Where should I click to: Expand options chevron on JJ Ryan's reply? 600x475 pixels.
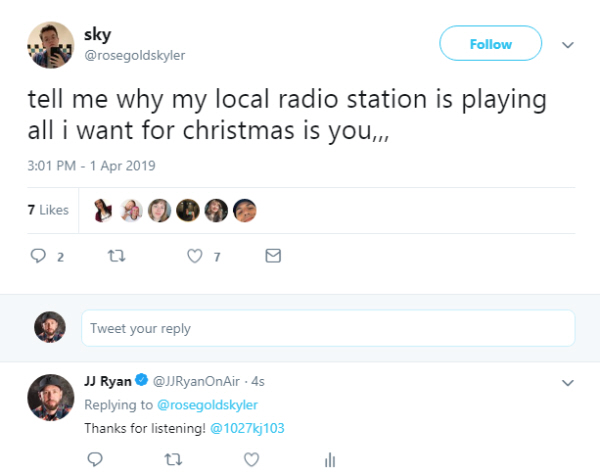coord(568,382)
